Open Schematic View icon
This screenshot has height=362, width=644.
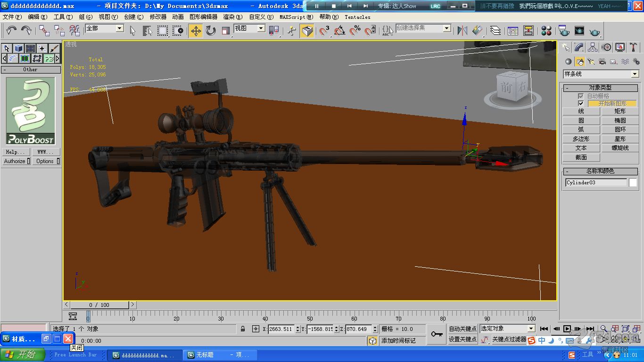pyautogui.click(x=528, y=31)
